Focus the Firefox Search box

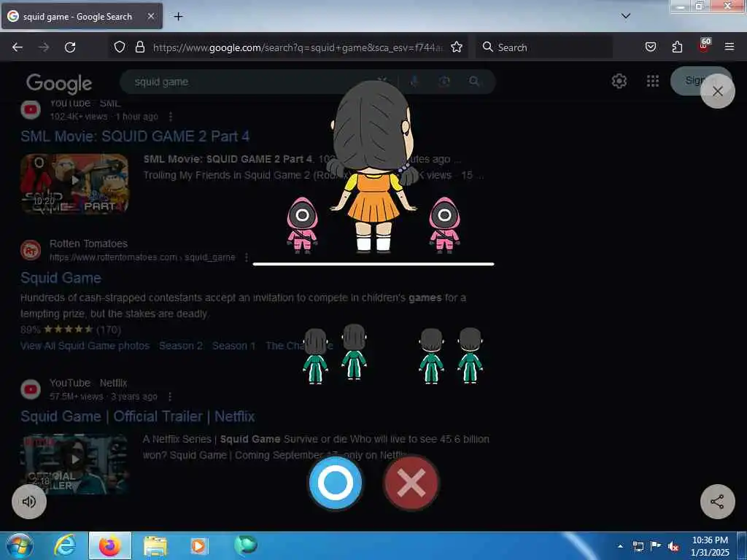click(x=543, y=47)
